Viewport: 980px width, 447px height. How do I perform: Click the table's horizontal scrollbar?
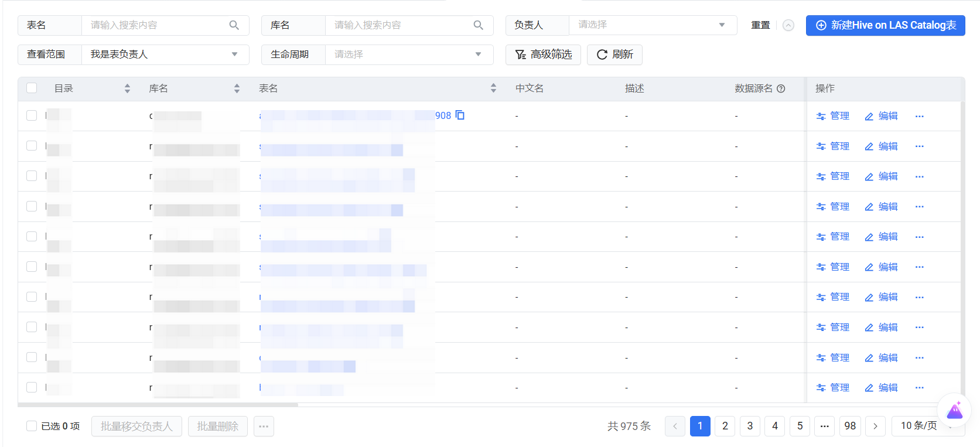pos(158,405)
